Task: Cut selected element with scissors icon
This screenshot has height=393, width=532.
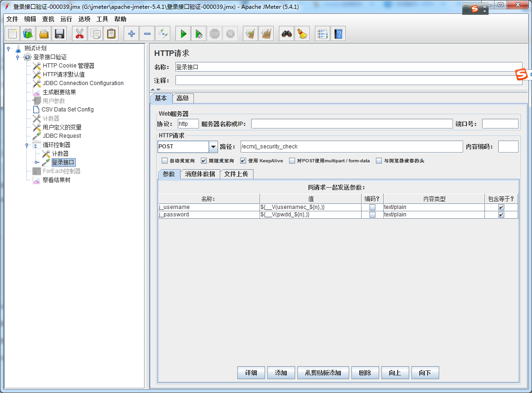Action: [x=80, y=34]
